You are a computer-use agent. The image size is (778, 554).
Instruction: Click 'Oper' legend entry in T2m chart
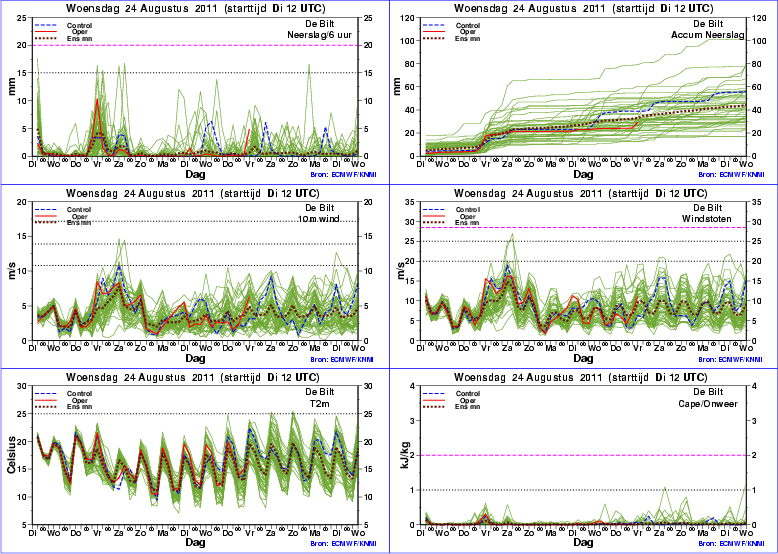[x=80, y=401]
